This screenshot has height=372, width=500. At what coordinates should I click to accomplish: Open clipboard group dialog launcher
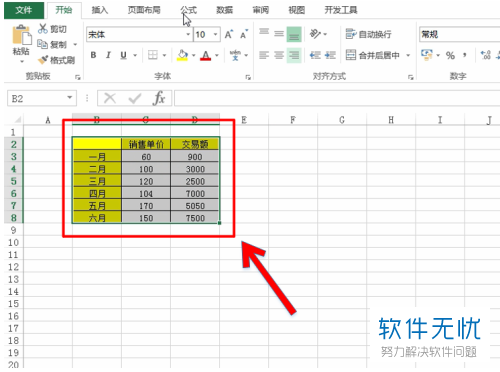tap(78, 77)
